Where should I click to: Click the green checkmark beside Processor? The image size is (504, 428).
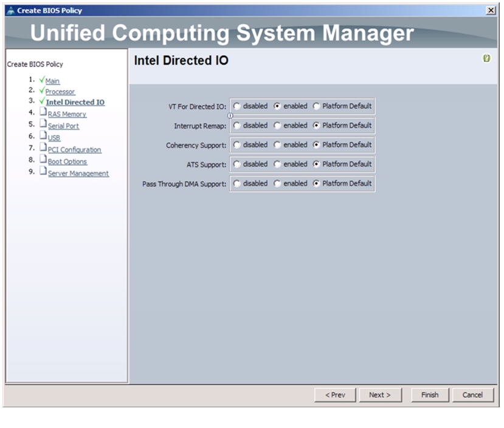click(42, 90)
